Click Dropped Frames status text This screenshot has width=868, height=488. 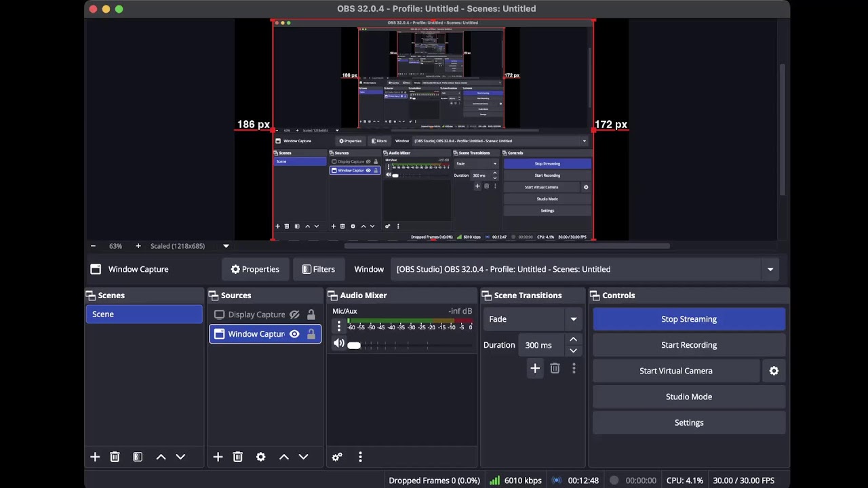[434, 481]
